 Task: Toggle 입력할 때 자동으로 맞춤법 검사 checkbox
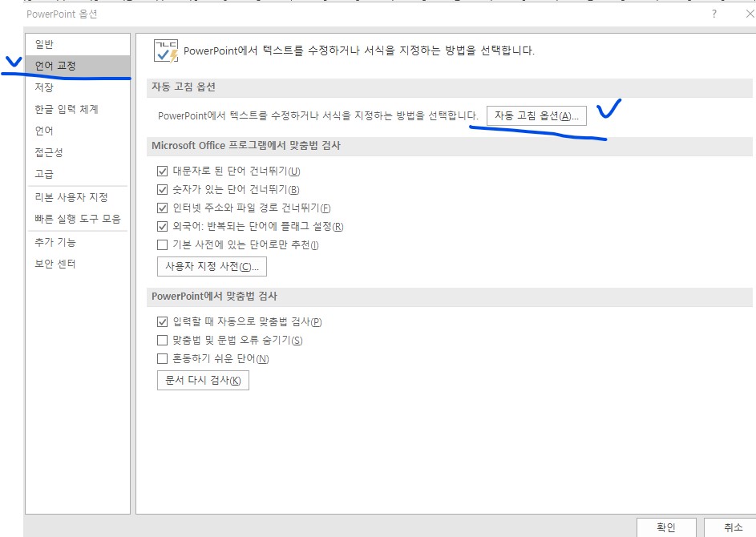click(163, 321)
